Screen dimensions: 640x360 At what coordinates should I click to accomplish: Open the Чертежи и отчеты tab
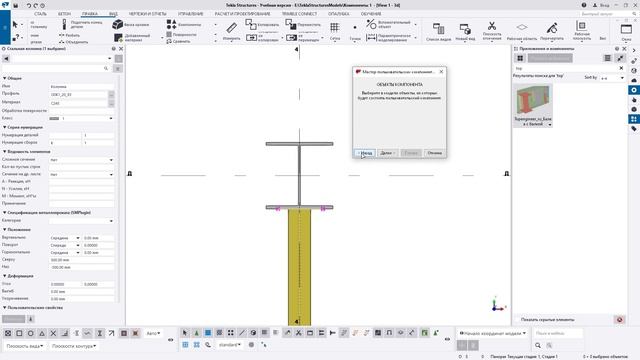pyautogui.click(x=147, y=14)
